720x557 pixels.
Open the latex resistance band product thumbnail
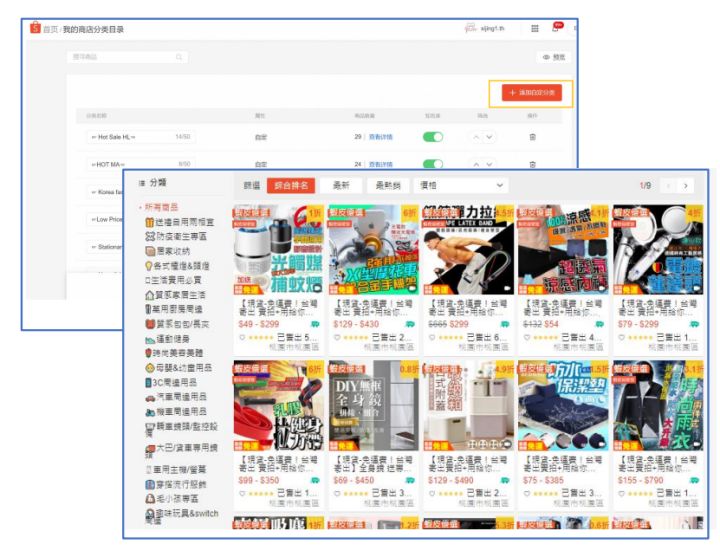pos(468,249)
